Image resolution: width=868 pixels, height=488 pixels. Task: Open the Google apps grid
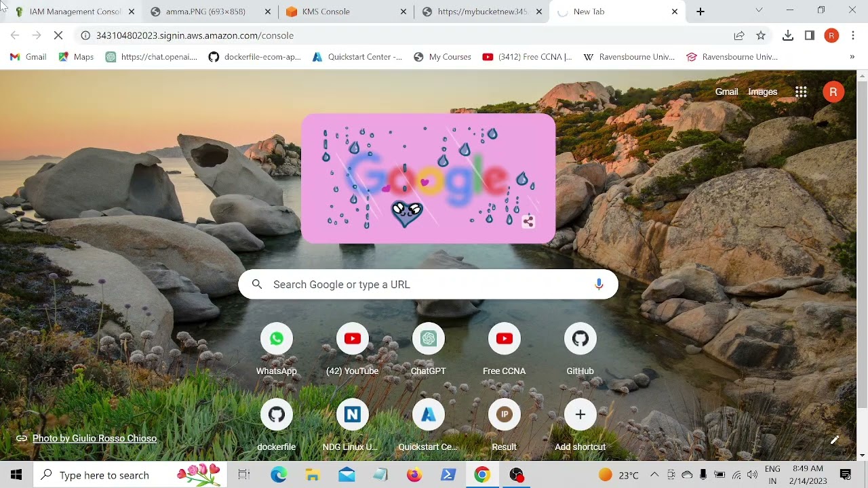click(801, 92)
